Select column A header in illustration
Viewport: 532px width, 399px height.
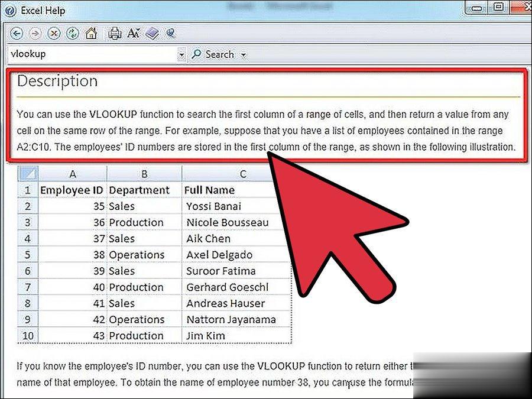click(72, 174)
